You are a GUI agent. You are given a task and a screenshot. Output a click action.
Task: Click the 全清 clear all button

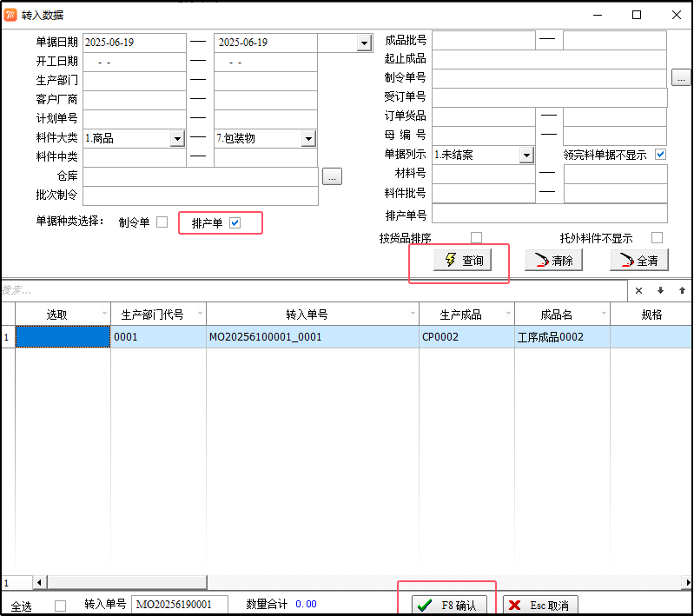(x=638, y=261)
